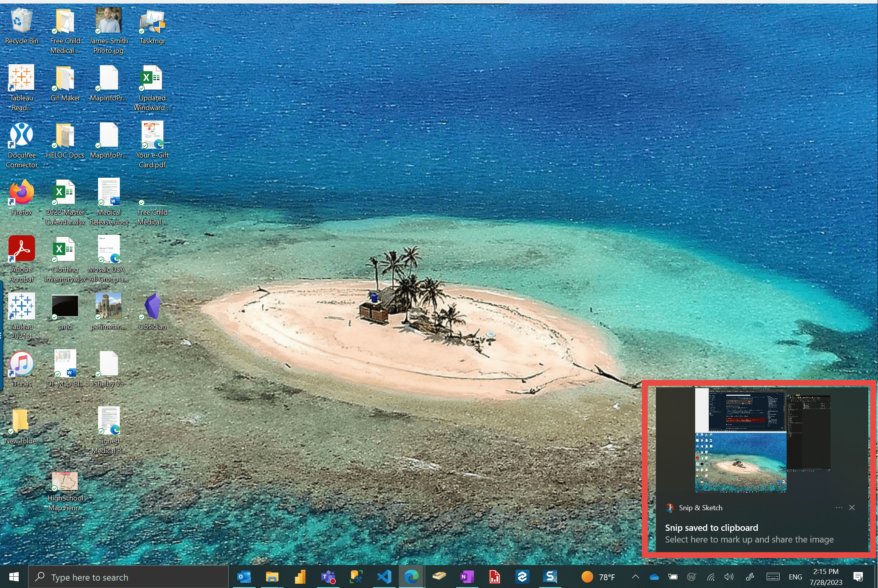The image size is (878, 588).
Task: Switch the ENG input language
Action: coord(795,577)
